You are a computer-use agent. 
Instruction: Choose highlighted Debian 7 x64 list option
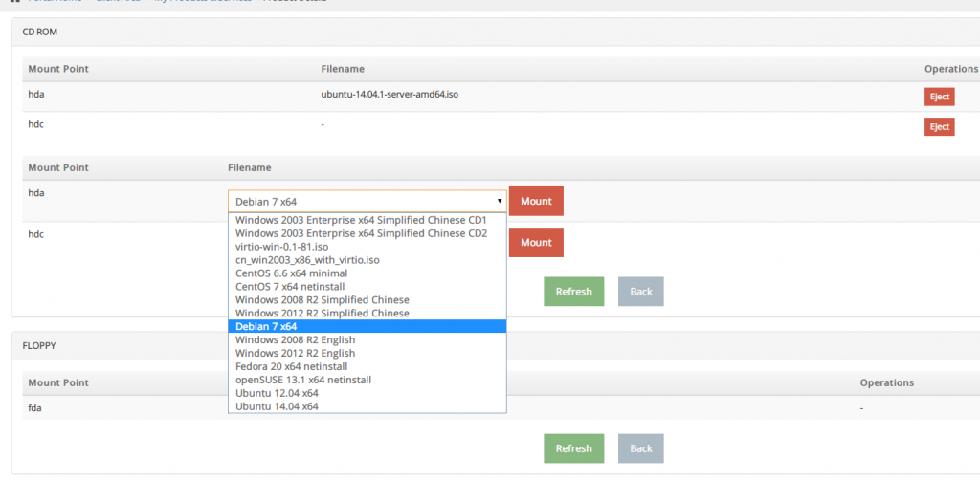coord(367,326)
